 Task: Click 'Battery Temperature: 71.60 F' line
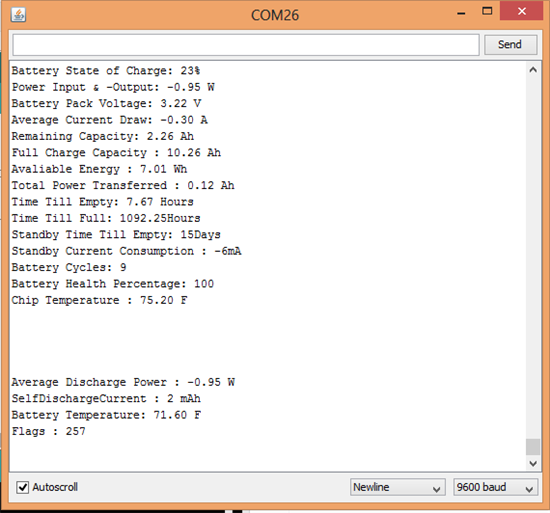click(106, 415)
